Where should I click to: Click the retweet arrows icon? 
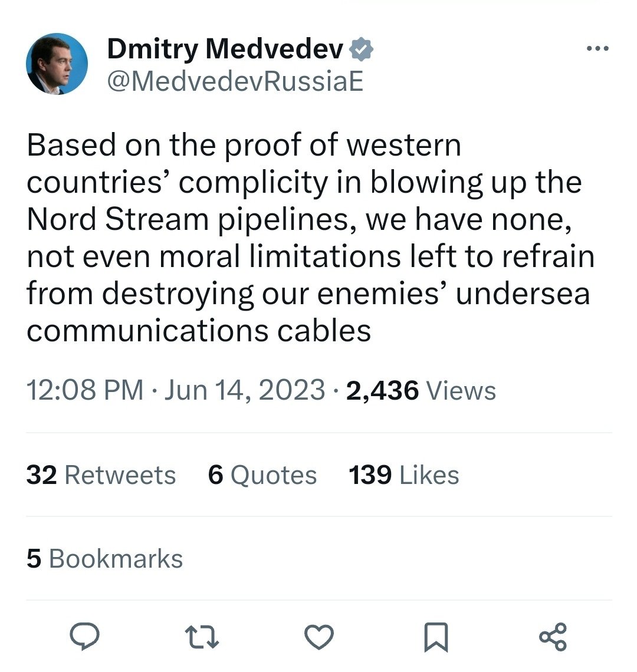pos(202,637)
